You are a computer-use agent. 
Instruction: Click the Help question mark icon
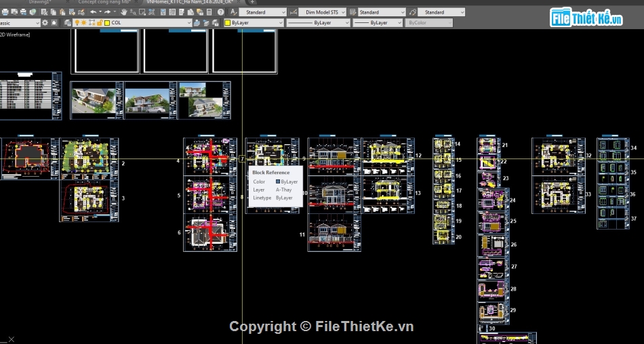click(x=220, y=12)
